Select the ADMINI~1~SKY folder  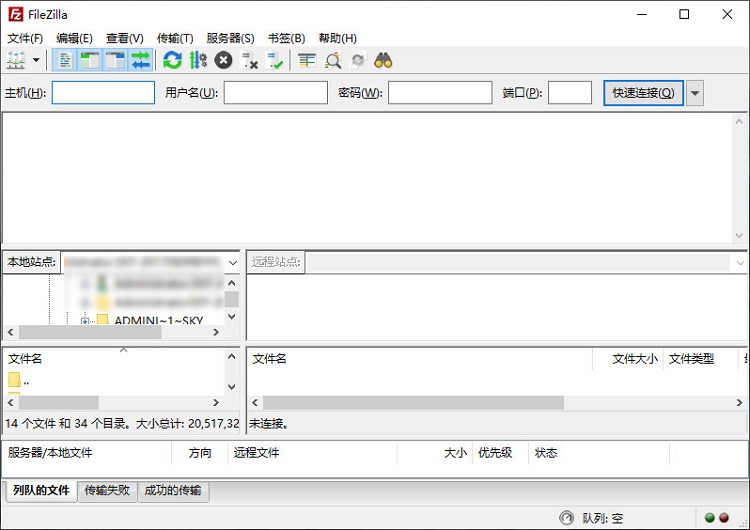click(x=158, y=320)
